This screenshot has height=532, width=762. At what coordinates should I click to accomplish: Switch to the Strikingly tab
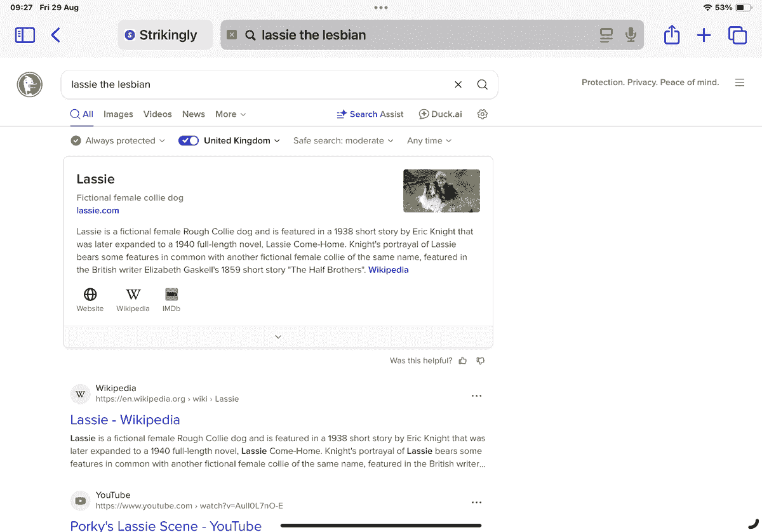point(165,35)
